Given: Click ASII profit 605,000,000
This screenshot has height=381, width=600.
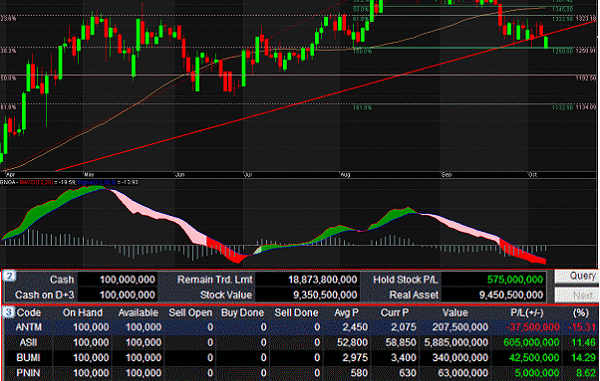Looking at the screenshot, I should coord(532,342).
